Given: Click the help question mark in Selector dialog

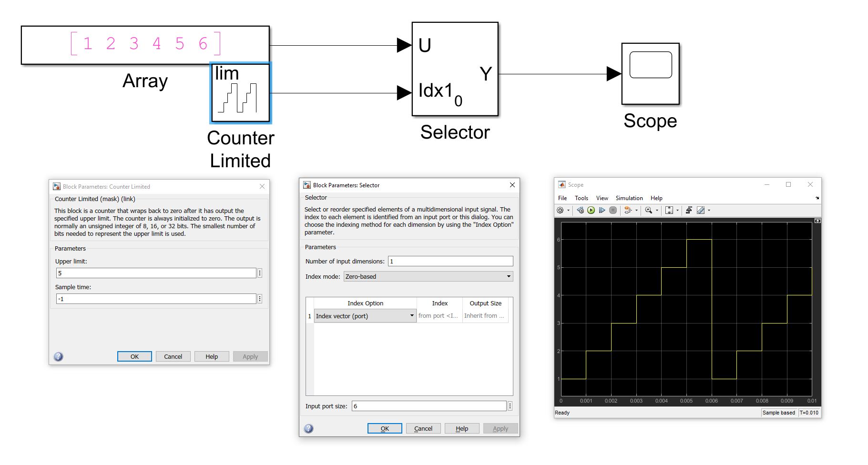Looking at the screenshot, I should (308, 428).
